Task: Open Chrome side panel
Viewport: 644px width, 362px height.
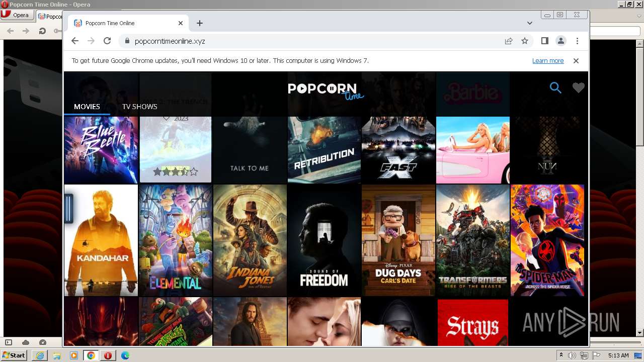Action: click(545, 41)
